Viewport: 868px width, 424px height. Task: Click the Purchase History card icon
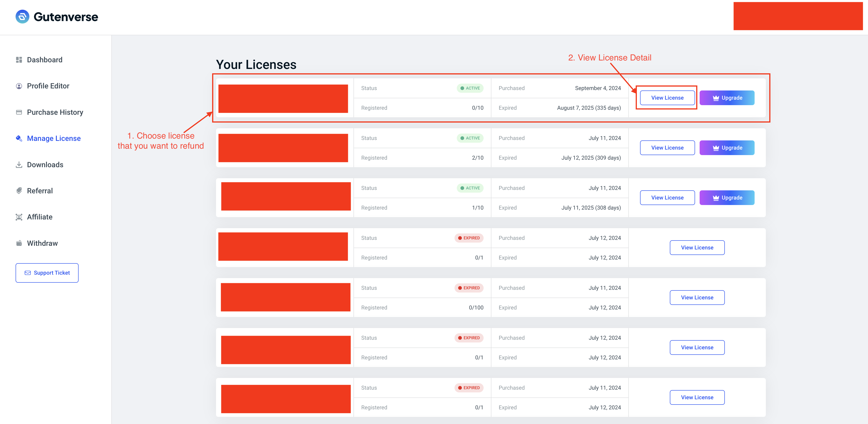click(19, 112)
